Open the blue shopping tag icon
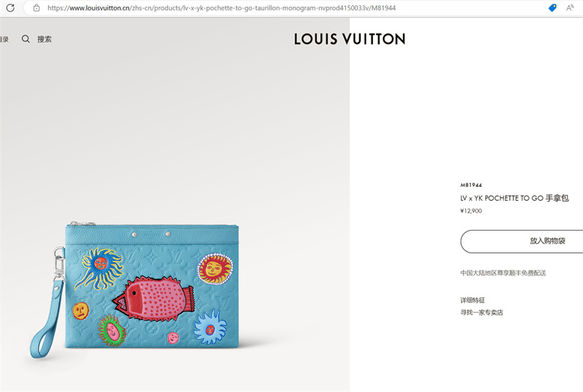The height and width of the screenshot is (392, 583). pos(552,7)
